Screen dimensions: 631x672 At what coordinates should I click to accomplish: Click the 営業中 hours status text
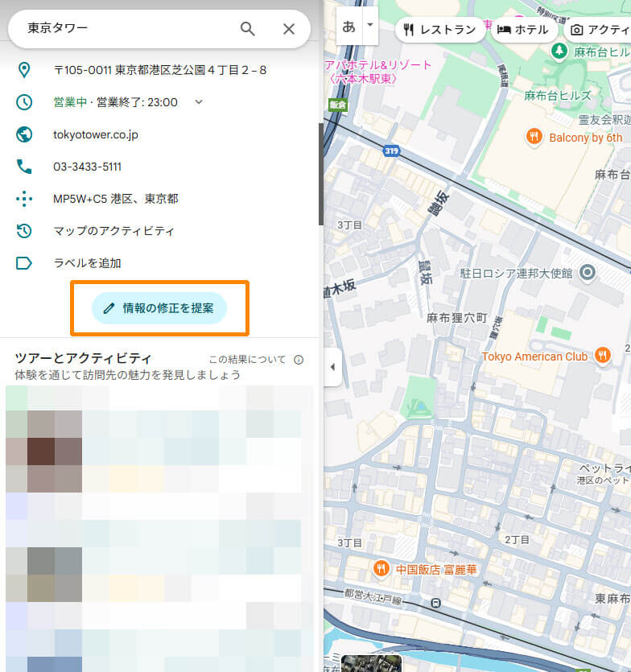[x=70, y=102]
